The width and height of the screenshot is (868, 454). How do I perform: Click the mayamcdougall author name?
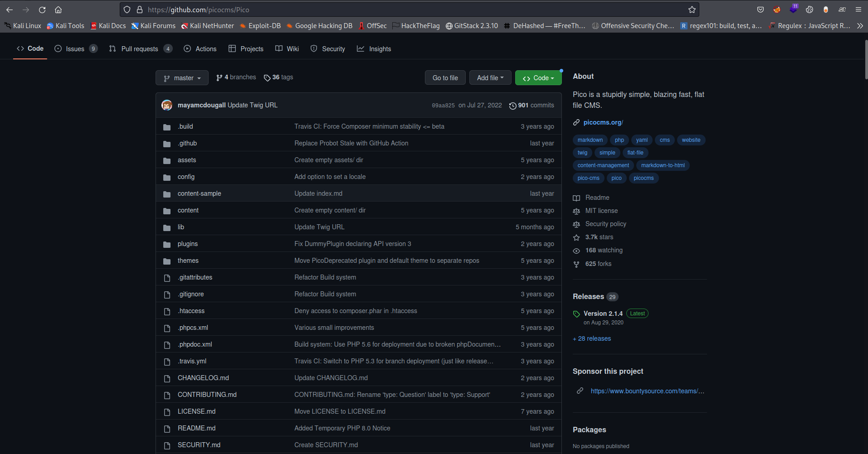pyautogui.click(x=201, y=105)
